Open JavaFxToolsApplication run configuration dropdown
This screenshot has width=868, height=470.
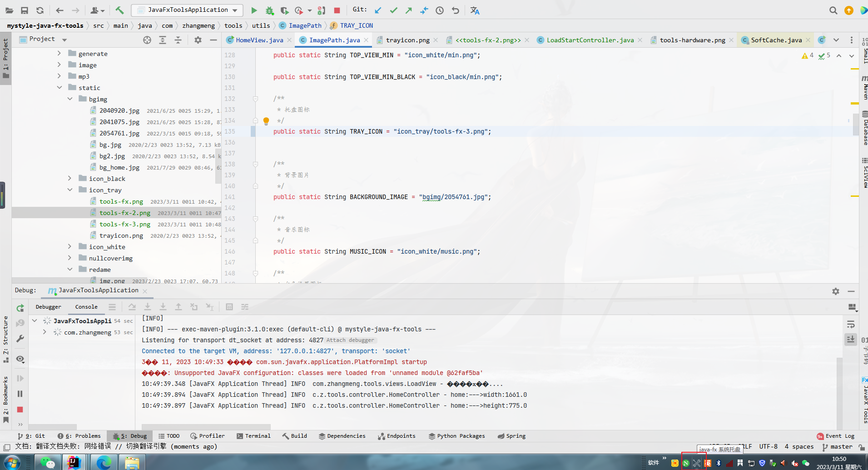tap(187, 10)
